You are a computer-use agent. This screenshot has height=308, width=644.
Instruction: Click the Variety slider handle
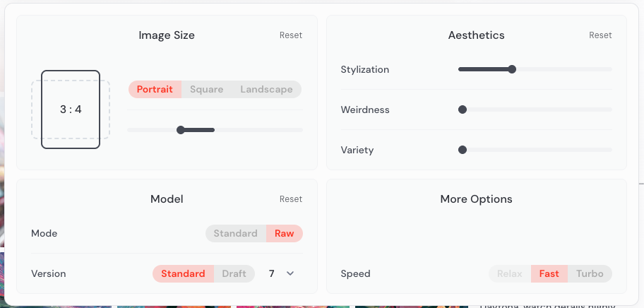463,150
